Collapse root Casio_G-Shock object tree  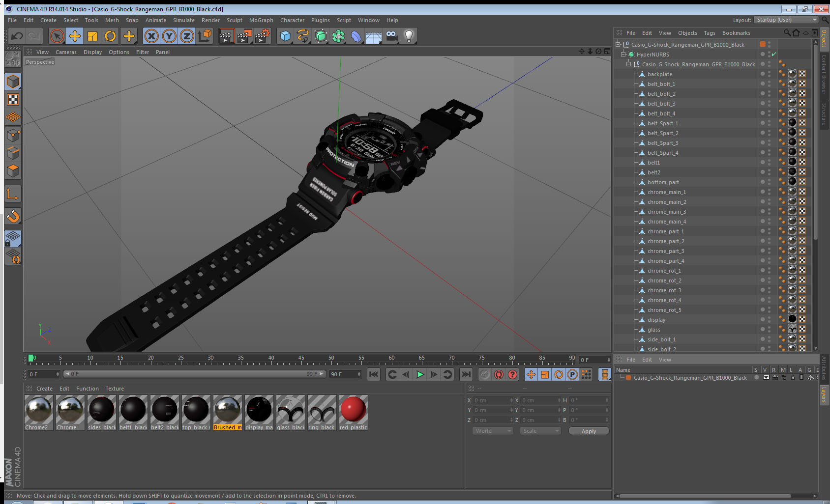[x=618, y=44]
